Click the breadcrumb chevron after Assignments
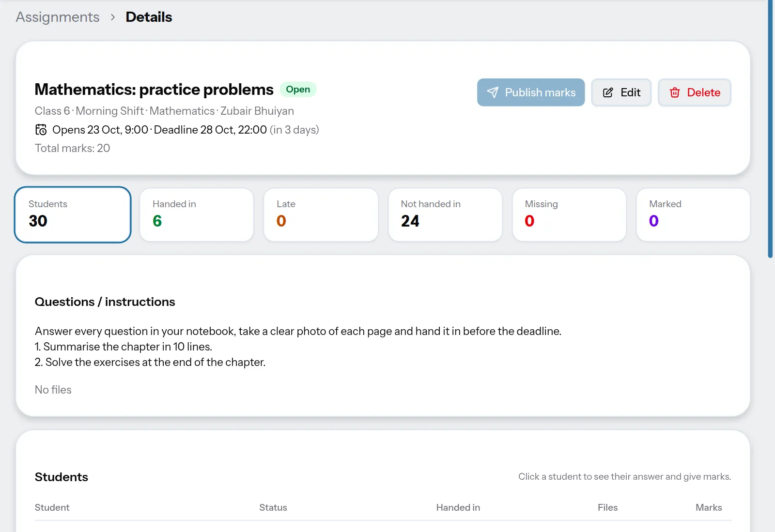775x532 pixels. click(112, 17)
